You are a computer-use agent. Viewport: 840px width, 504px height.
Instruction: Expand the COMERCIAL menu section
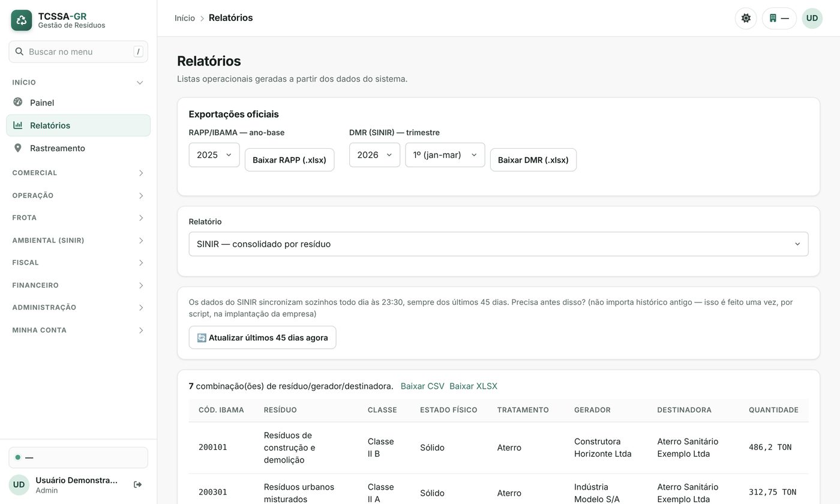pos(78,173)
